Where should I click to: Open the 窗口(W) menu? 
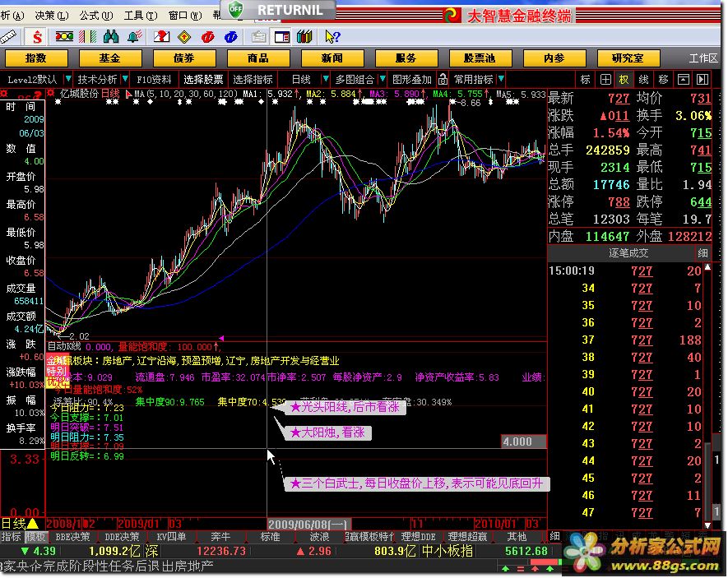pos(185,16)
